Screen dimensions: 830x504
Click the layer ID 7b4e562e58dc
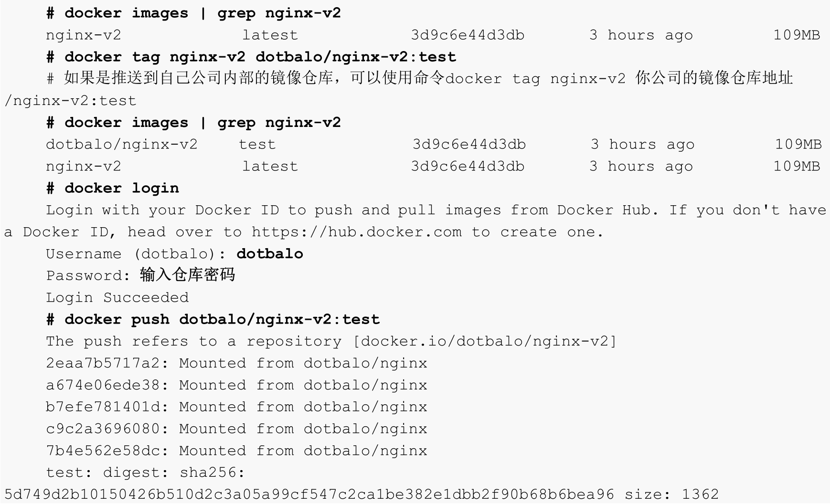click(x=103, y=451)
